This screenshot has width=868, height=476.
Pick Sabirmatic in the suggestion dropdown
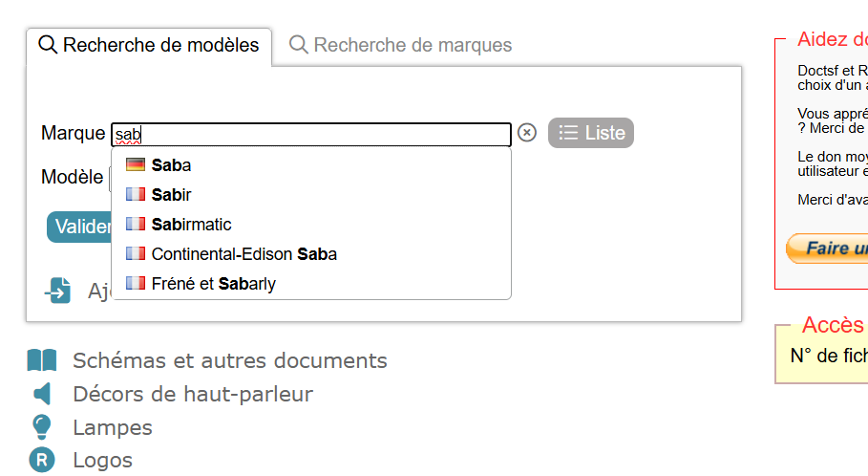pyautogui.click(x=191, y=225)
